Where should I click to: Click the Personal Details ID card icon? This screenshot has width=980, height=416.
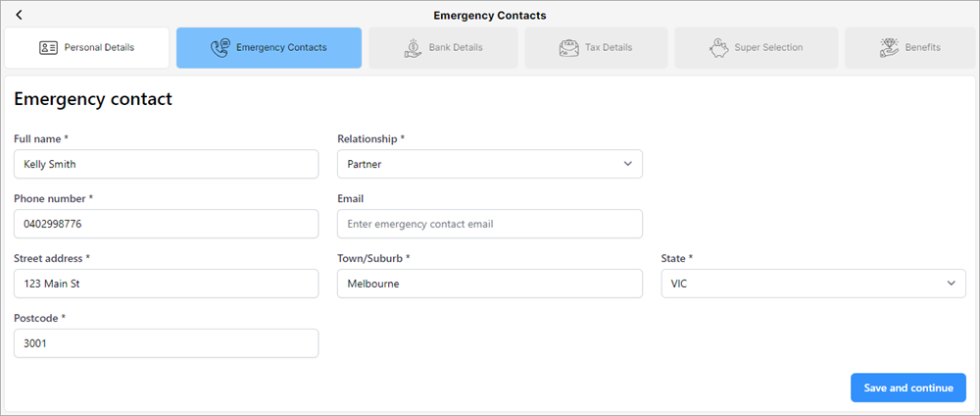point(48,47)
